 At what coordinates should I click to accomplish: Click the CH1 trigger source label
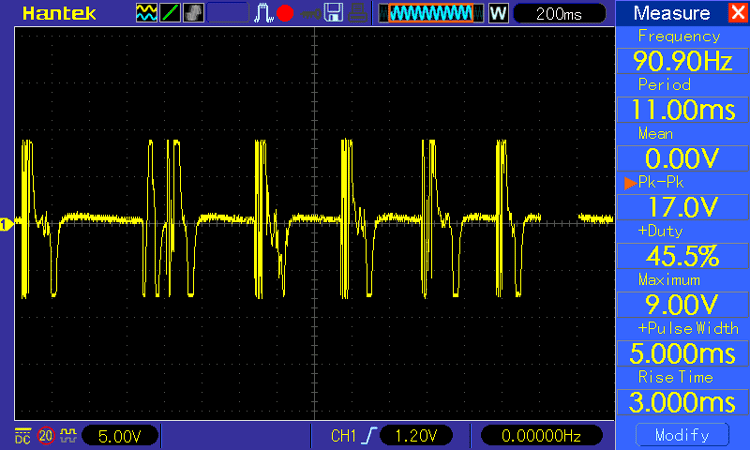tap(343, 436)
